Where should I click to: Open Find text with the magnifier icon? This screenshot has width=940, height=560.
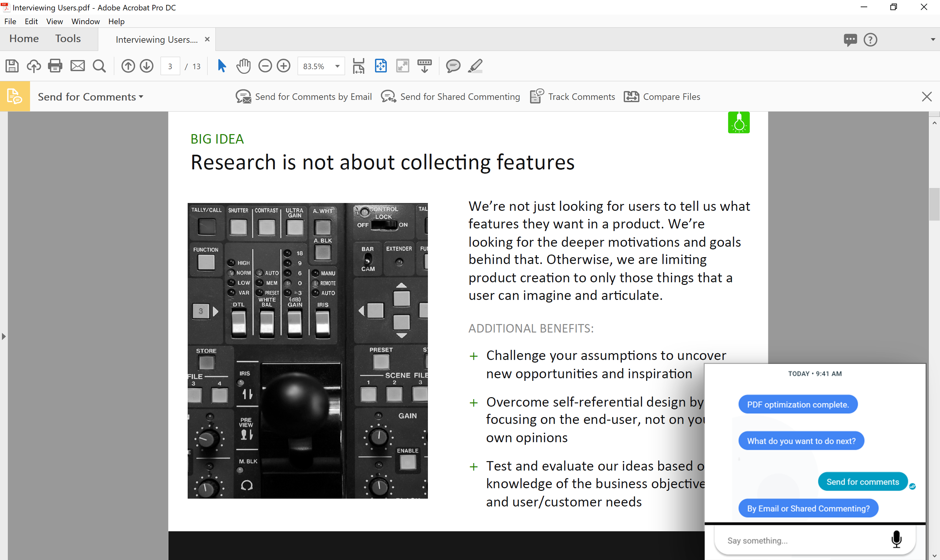(99, 66)
